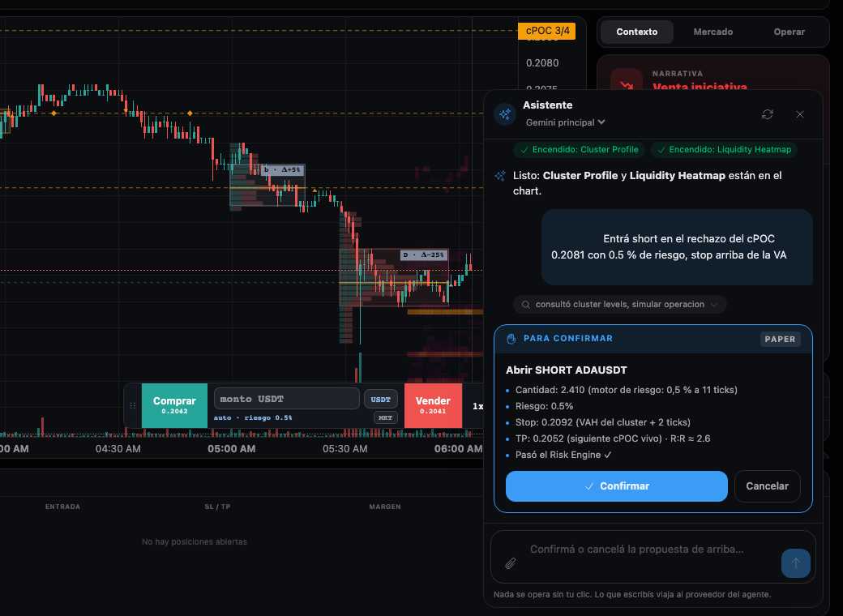
Task: Click the 0.2080 price axis label
Action: coord(542,63)
